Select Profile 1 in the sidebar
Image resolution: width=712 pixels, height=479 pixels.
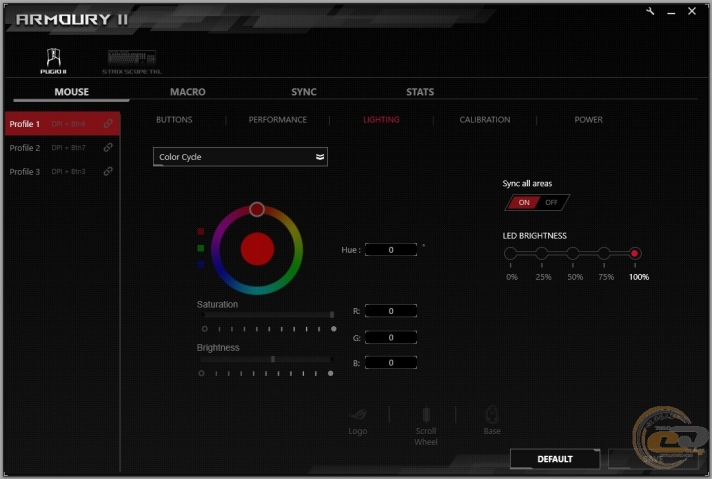click(62, 123)
